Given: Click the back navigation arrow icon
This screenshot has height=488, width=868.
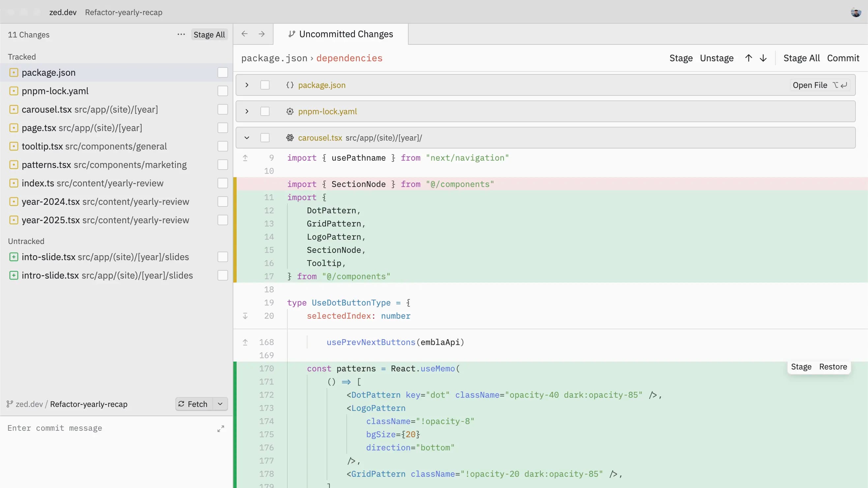Looking at the screenshot, I should [x=245, y=34].
